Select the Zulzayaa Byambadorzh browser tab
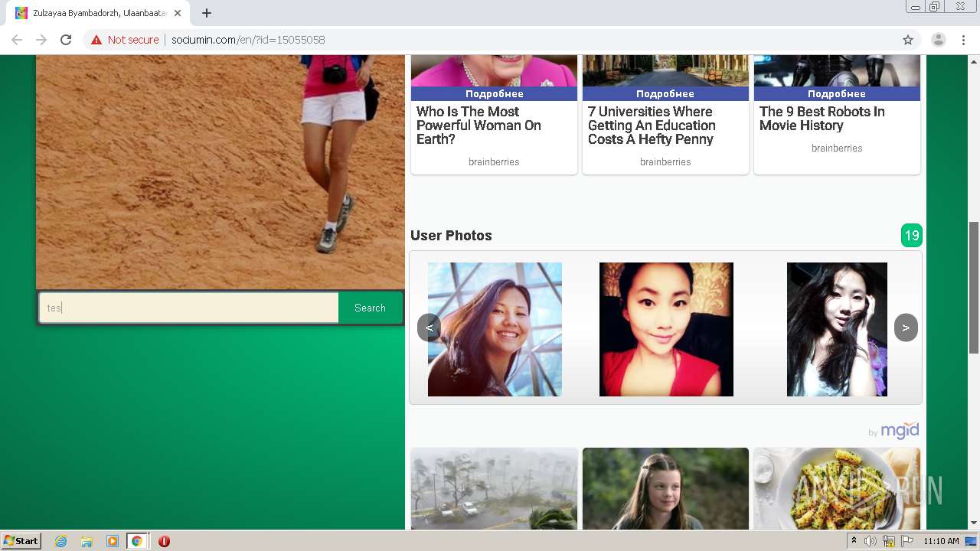 [x=98, y=13]
